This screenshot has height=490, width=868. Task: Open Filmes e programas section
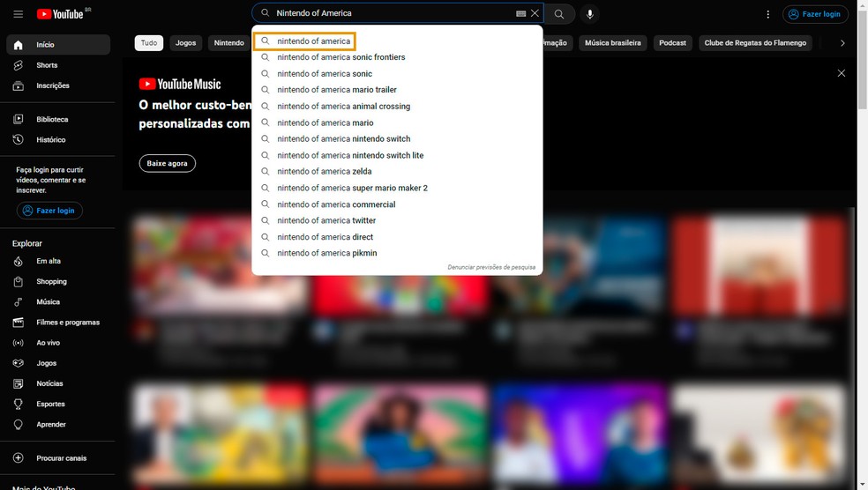(x=58, y=323)
